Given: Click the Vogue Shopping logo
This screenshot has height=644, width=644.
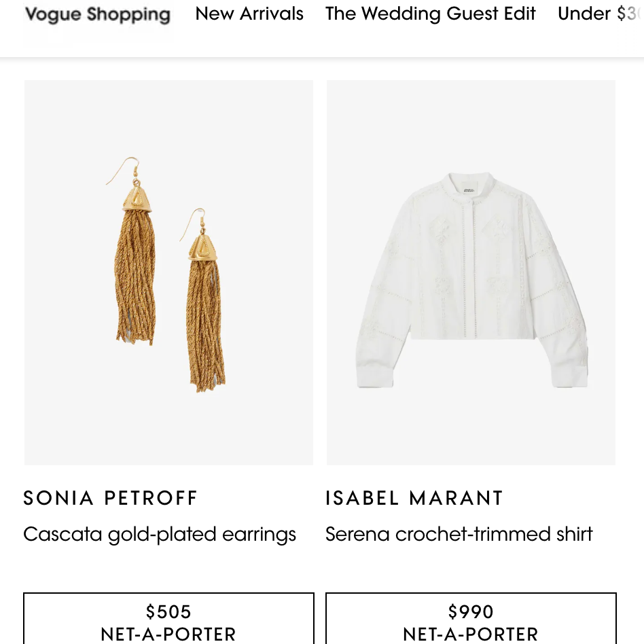Looking at the screenshot, I should point(97,14).
